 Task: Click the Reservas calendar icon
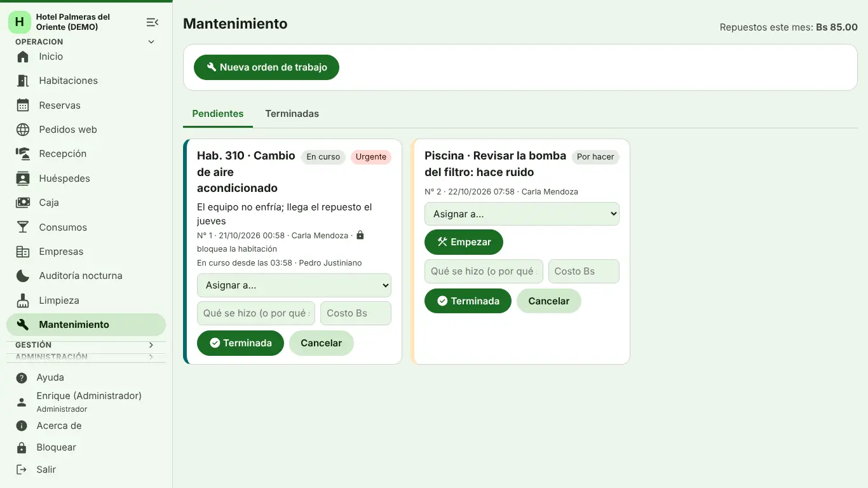(x=23, y=105)
